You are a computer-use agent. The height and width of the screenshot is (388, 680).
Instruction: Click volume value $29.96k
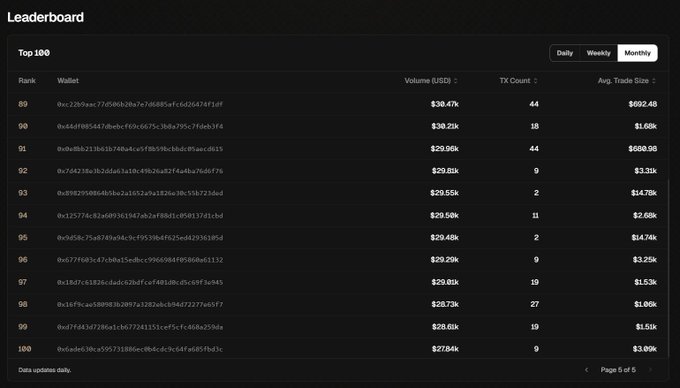coord(445,149)
